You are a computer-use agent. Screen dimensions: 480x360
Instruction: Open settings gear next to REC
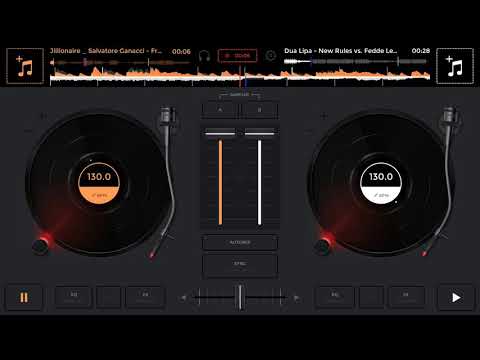click(271, 55)
